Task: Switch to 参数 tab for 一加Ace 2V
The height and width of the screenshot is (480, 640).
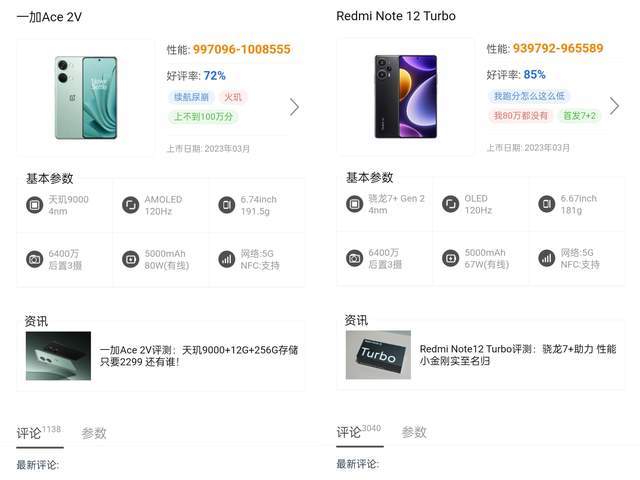Action: 94,433
